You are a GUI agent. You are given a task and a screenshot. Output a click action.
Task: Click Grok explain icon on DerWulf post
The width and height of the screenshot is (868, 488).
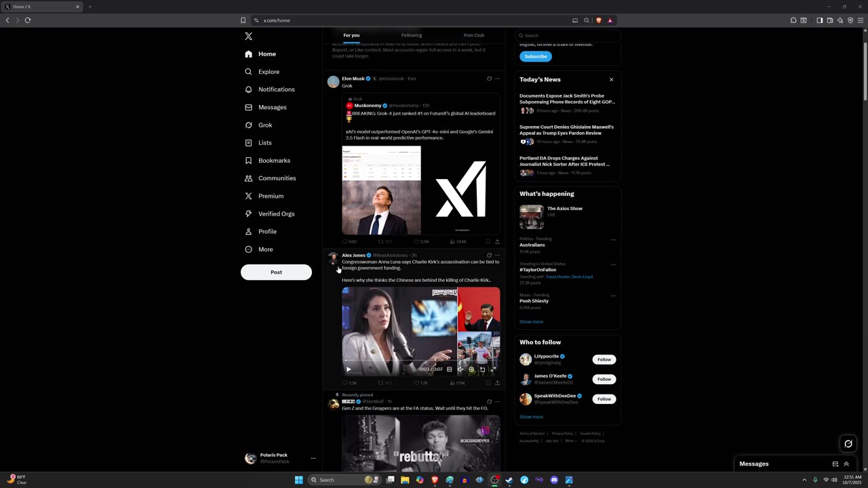point(489,401)
